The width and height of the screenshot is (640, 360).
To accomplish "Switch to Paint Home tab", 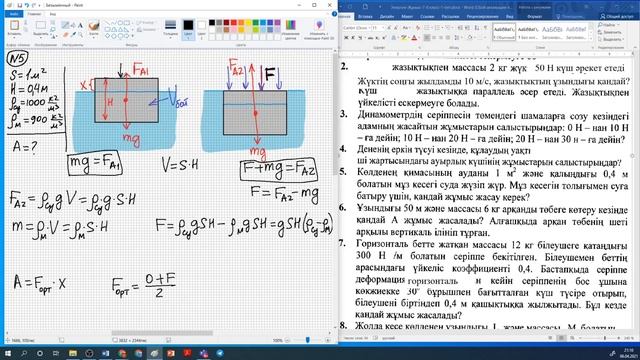I will pos(34,14).
